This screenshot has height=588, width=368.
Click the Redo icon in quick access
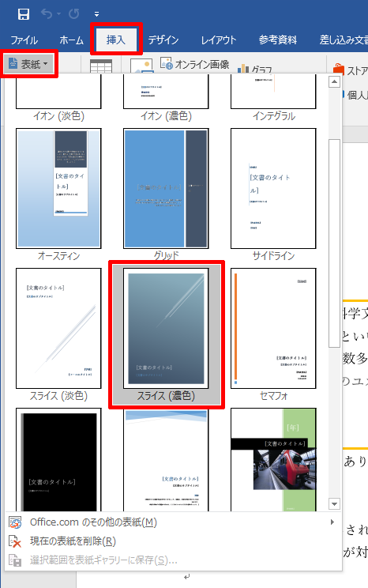(73, 14)
